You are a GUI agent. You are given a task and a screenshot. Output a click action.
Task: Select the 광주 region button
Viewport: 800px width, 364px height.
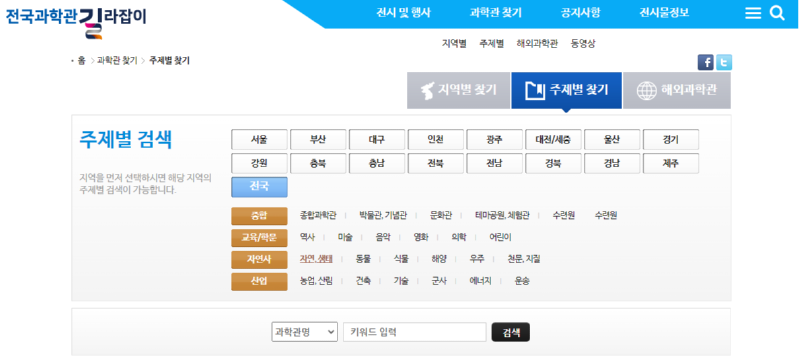(494, 139)
